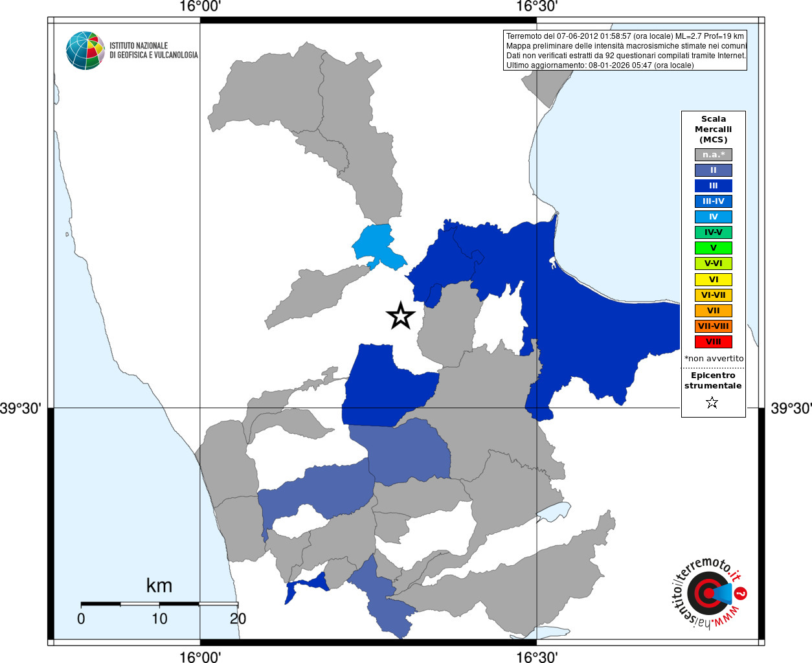Click the epicenter star symbol in legend
The image size is (812, 663).
(712, 403)
